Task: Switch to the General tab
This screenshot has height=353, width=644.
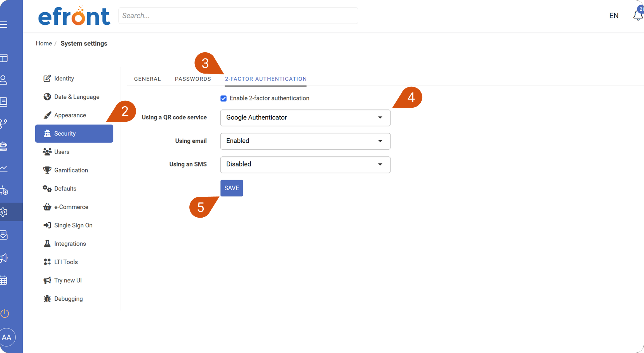Action: (x=147, y=79)
